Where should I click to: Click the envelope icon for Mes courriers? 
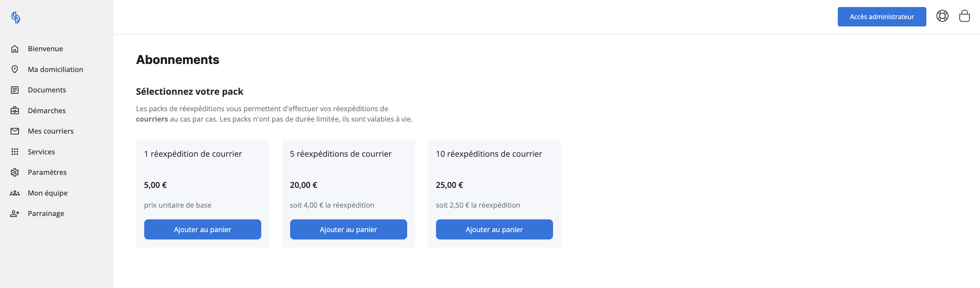[x=15, y=131]
